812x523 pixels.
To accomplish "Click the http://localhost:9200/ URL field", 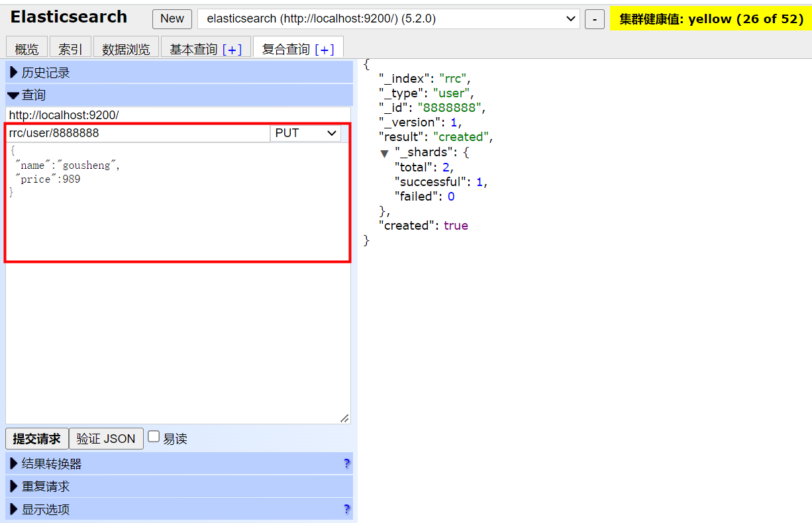I will (178, 115).
